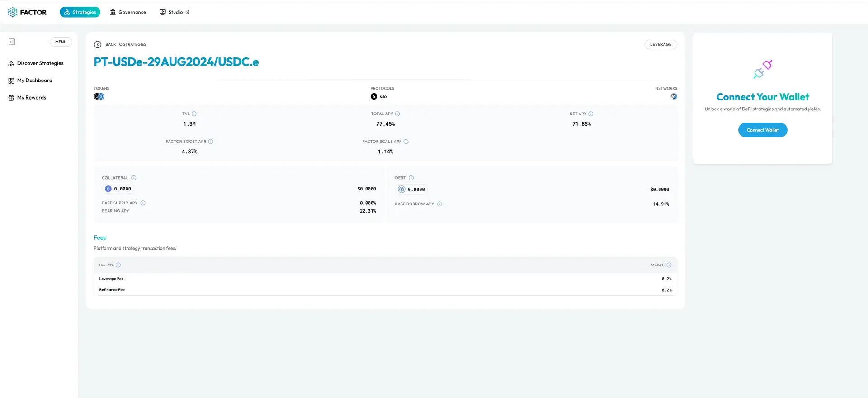Click Base Borrow APY info icon
Screen dimensions: 868x398
pos(439,204)
